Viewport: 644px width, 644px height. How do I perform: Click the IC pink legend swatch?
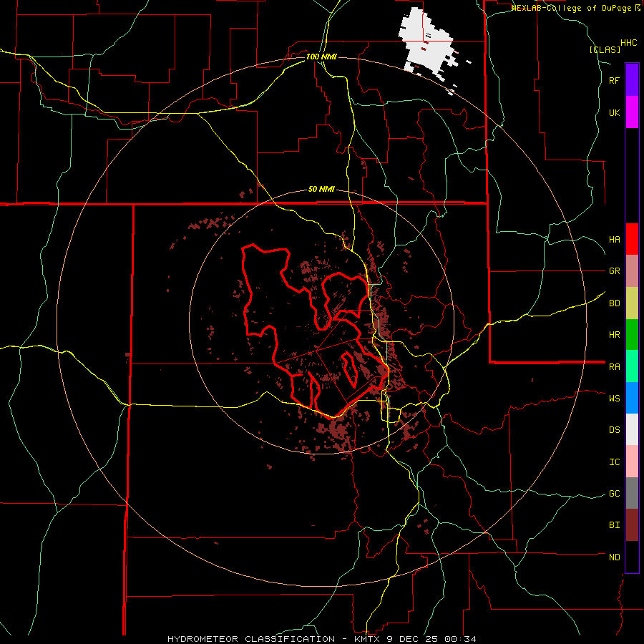coord(632,462)
